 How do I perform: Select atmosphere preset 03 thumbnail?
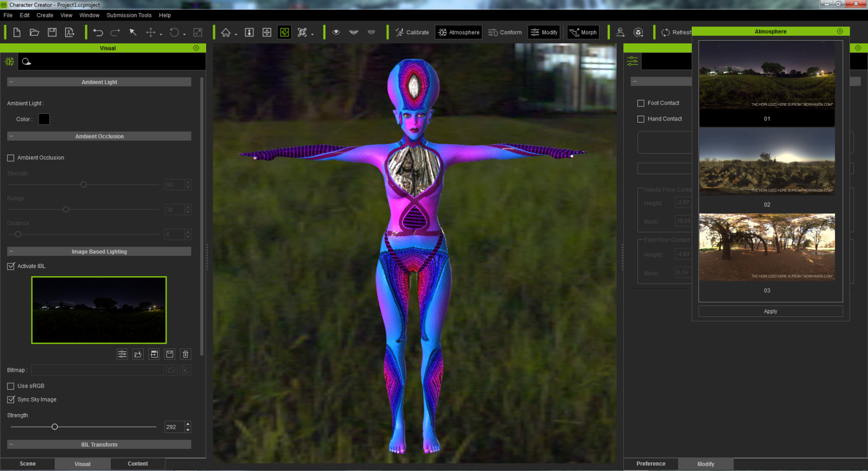coord(767,247)
